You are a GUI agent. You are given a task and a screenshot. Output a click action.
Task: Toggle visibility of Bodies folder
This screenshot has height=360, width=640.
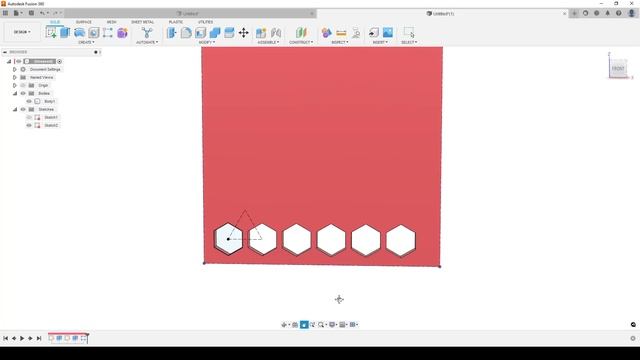[23, 93]
